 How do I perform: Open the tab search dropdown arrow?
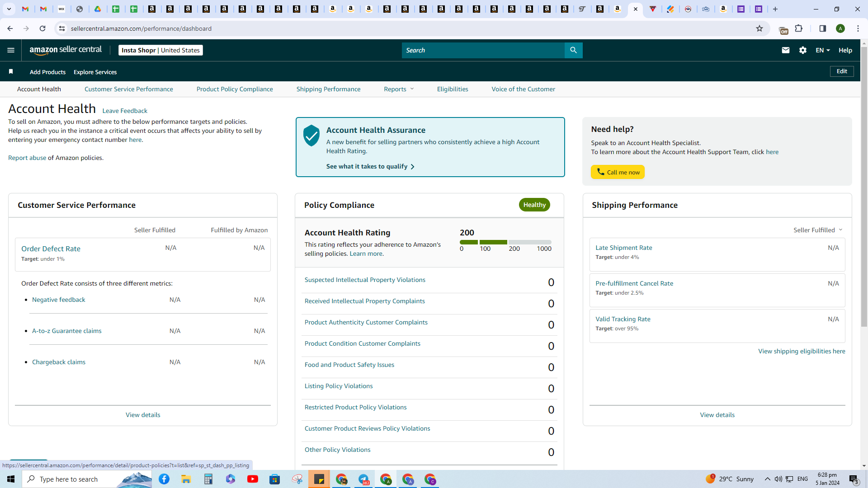click(x=9, y=9)
